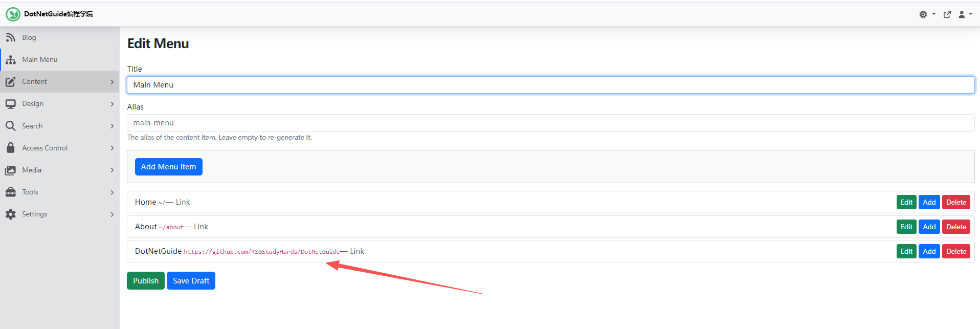Open the external site link icon
The width and height of the screenshot is (980, 329).
coord(947,14)
